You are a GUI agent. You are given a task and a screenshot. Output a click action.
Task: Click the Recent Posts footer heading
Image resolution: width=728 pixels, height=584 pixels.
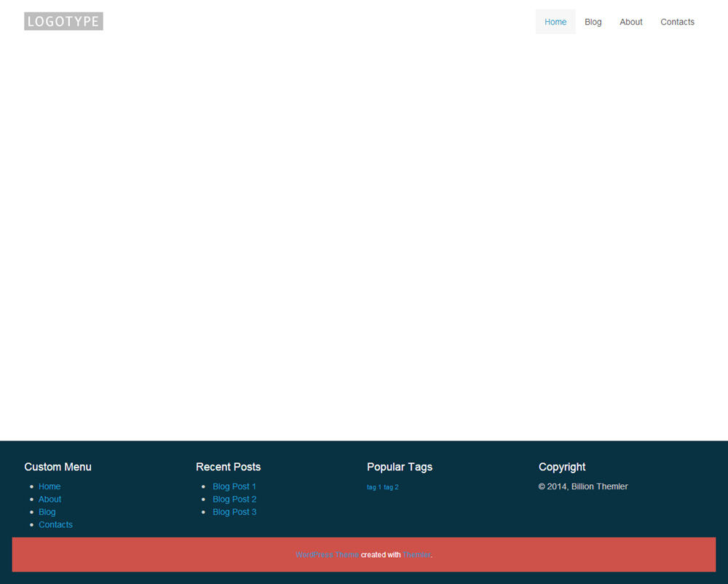pos(228,467)
